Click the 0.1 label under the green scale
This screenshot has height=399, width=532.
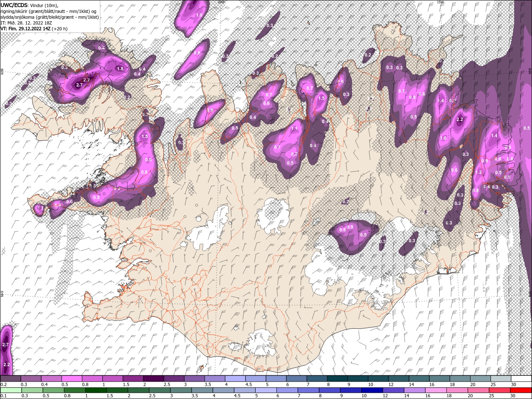[x=3, y=396]
